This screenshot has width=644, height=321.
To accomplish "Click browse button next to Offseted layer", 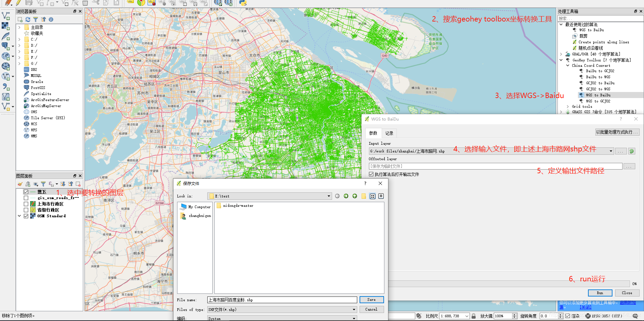I will tap(629, 166).
